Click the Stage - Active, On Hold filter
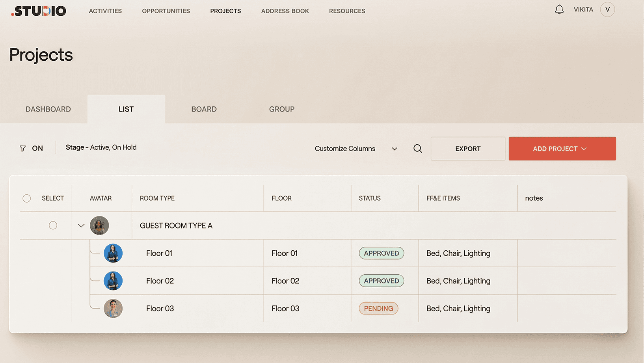The width and height of the screenshot is (644, 363). [x=101, y=147]
